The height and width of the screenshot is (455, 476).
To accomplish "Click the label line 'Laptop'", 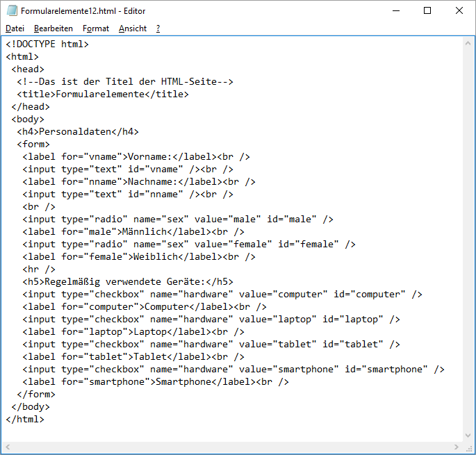I will [x=133, y=332].
